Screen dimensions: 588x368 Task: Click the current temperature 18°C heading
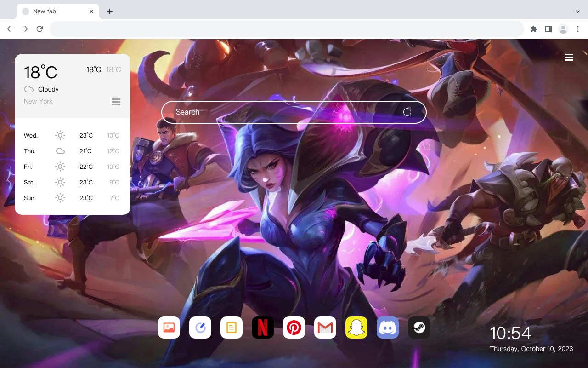pyautogui.click(x=40, y=72)
